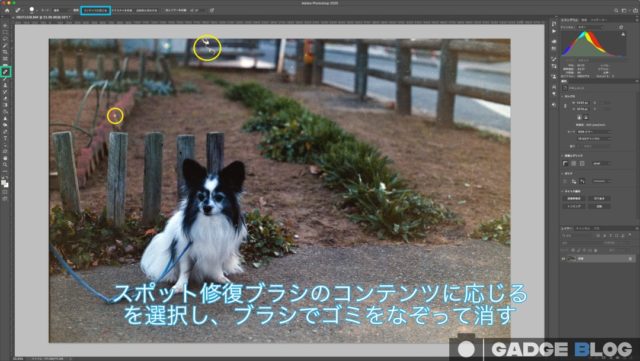Click the lock icon on background layer

coord(630,258)
